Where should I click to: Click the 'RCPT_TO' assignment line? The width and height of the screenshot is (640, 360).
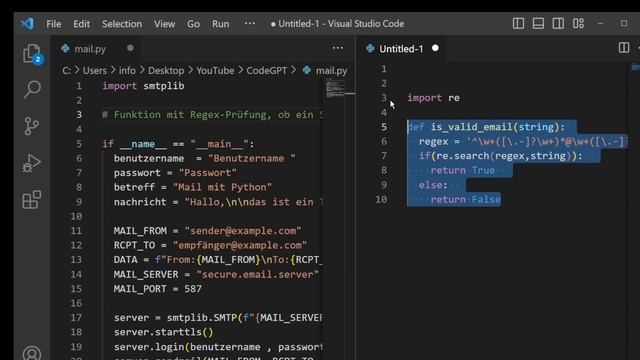(210, 245)
